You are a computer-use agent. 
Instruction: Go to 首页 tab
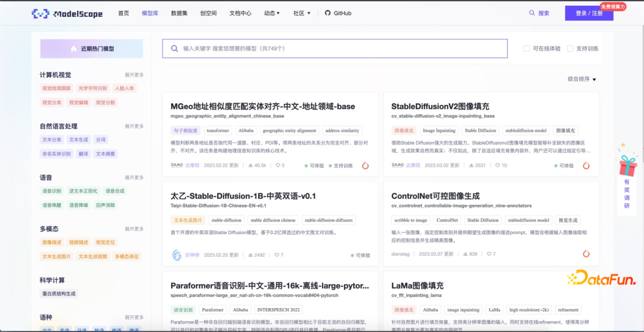(x=123, y=13)
